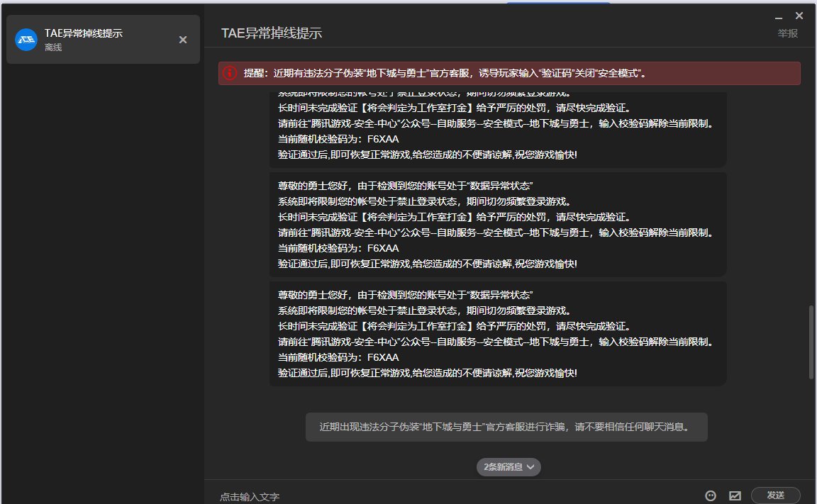Expand the 2条新消息 new messages pill

pos(508,466)
